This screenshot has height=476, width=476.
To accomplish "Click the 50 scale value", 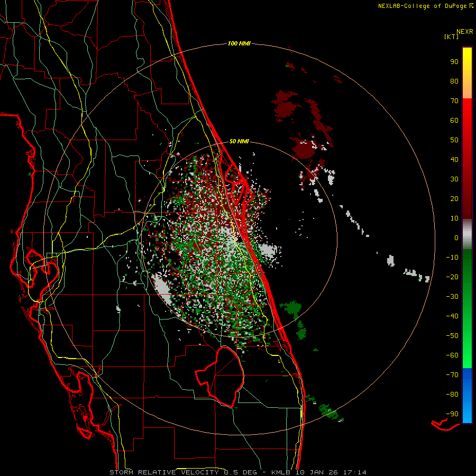I will click(x=454, y=140).
